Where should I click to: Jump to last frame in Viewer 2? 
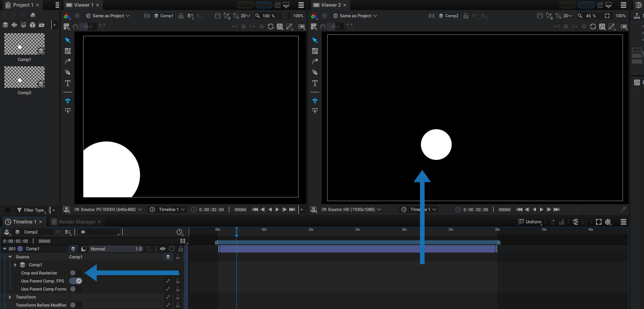556,209
